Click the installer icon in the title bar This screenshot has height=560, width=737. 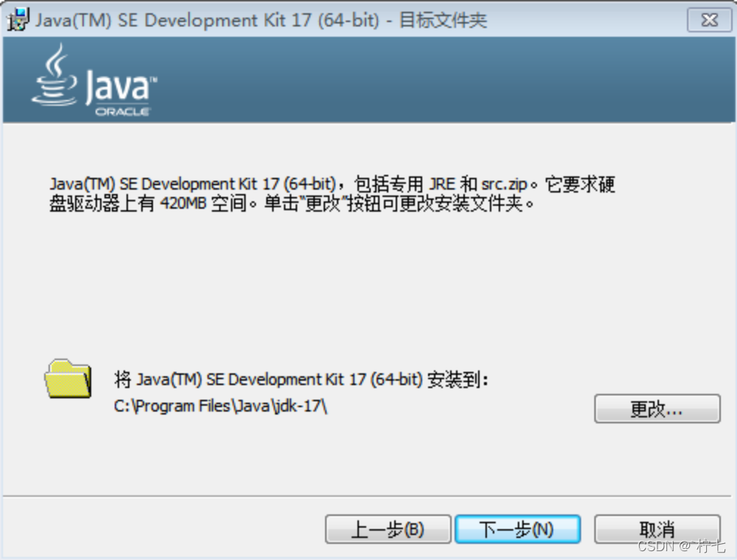pos(19,20)
